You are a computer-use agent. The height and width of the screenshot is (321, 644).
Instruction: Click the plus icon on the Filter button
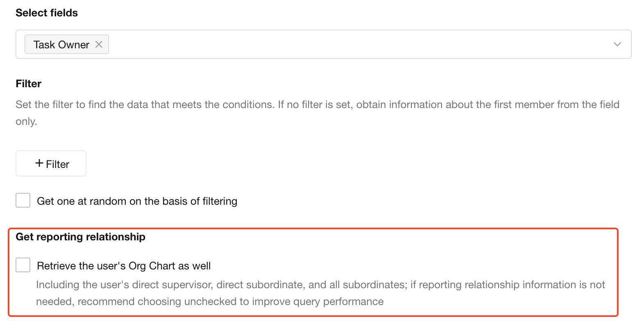(x=39, y=163)
